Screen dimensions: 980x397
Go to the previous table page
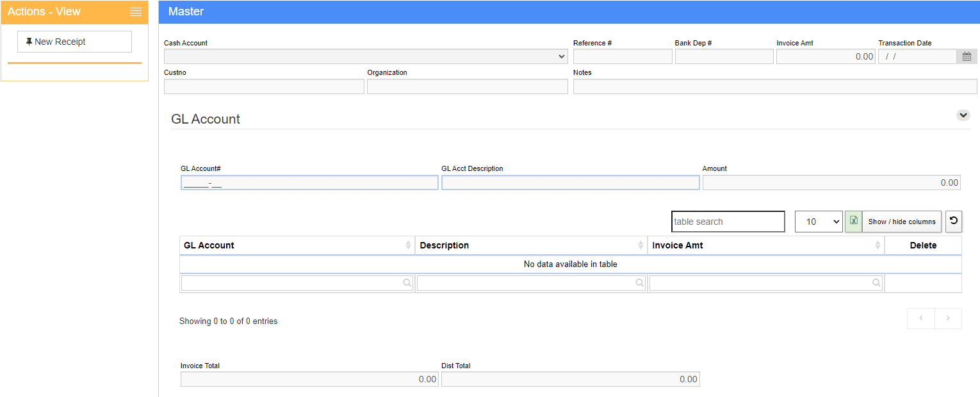point(921,318)
